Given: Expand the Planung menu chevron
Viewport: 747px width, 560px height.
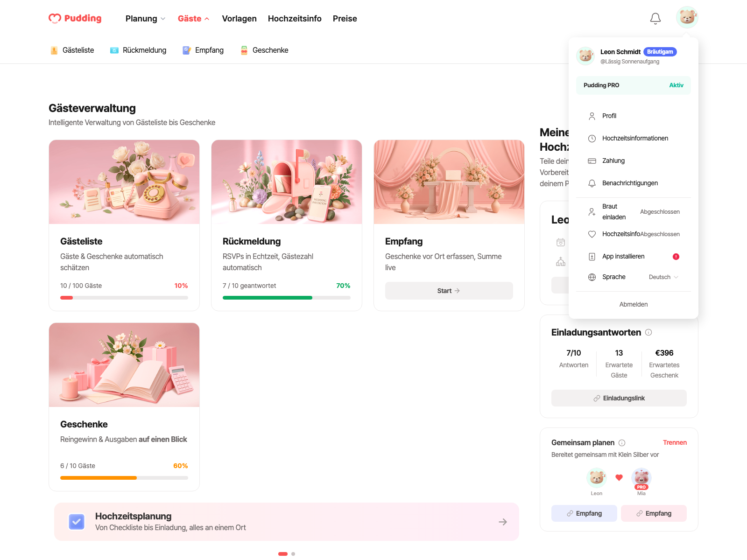Looking at the screenshot, I should pyautogui.click(x=163, y=19).
